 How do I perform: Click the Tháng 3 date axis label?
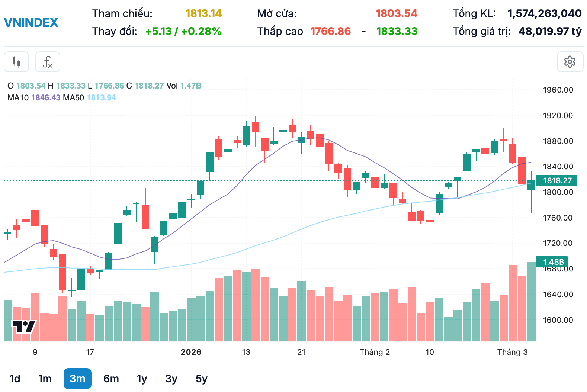point(513,352)
